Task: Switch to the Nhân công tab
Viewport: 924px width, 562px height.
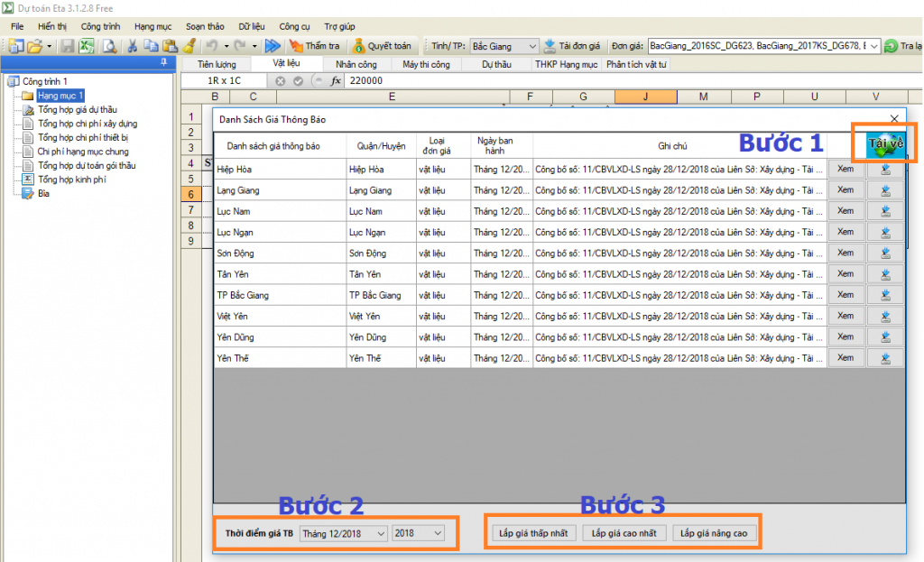Action: [356, 65]
